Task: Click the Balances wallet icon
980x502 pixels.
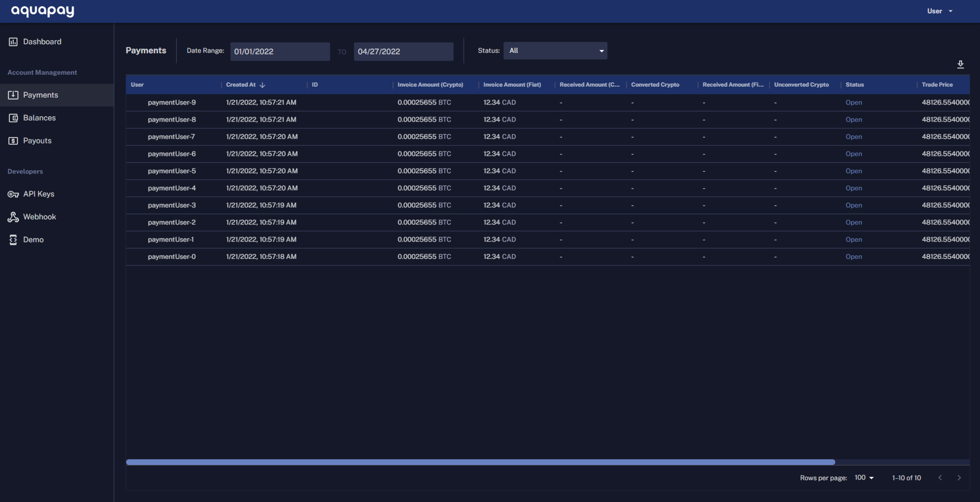Action: (13, 118)
